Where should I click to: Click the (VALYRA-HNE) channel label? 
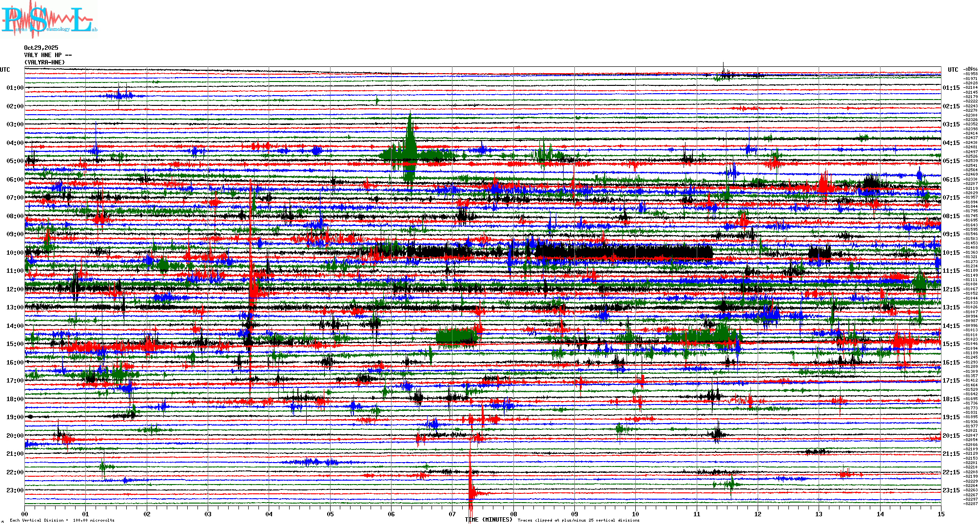44,62
